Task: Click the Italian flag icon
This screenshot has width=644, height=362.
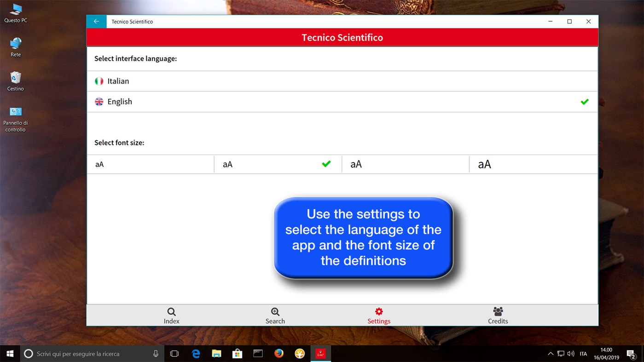Action: pyautogui.click(x=99, y=80)
